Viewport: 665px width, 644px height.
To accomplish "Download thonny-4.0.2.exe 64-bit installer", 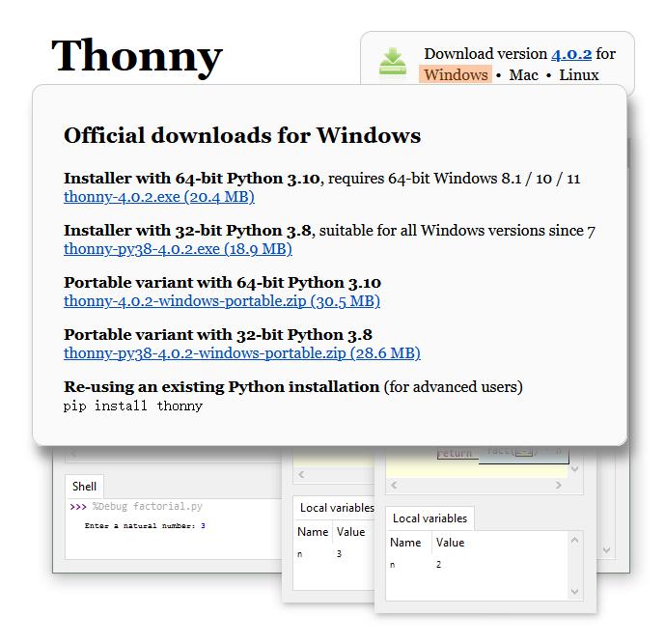I will [x=159, y=197].
